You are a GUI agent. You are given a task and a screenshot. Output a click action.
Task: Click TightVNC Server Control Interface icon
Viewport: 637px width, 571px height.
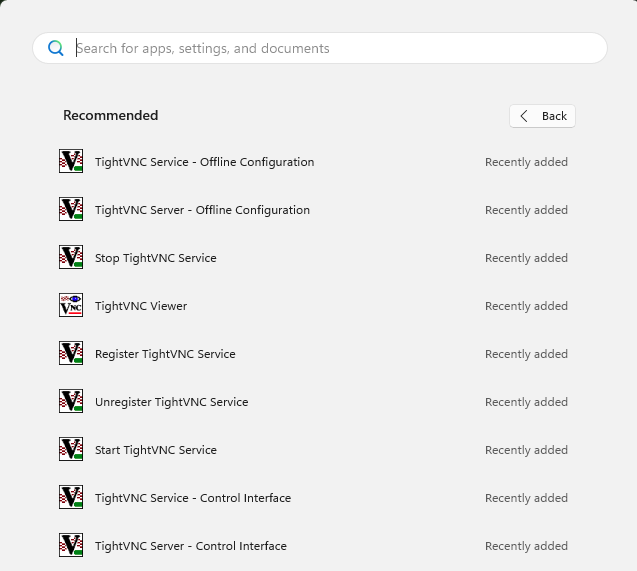pyautogui.click(x=71, y=545)
